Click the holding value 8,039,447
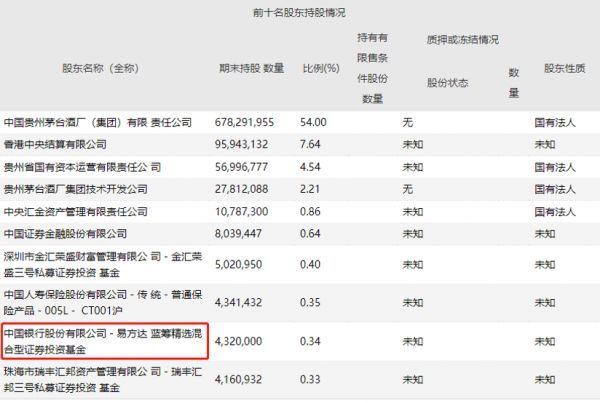 coord(238,234)
